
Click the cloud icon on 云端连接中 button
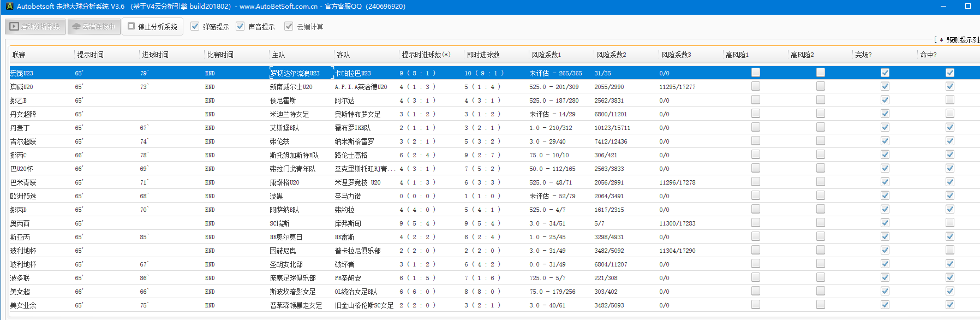click(x=76, y=26)
